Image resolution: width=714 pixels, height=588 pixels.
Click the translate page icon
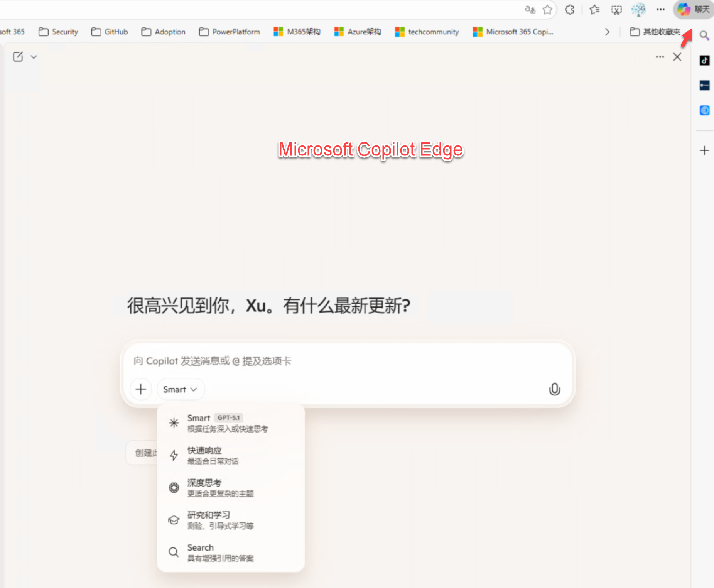pos(530,10)
